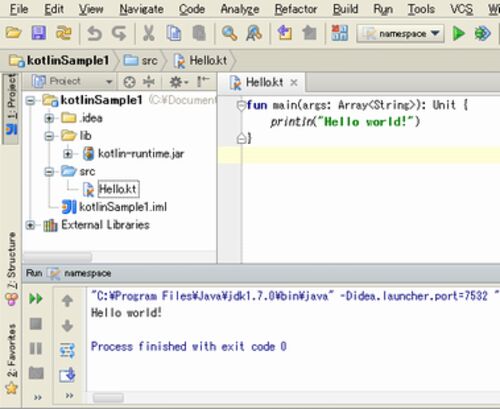Open the Analyze menu
This screenshot has height=409, width=500.
coord(240,9)
